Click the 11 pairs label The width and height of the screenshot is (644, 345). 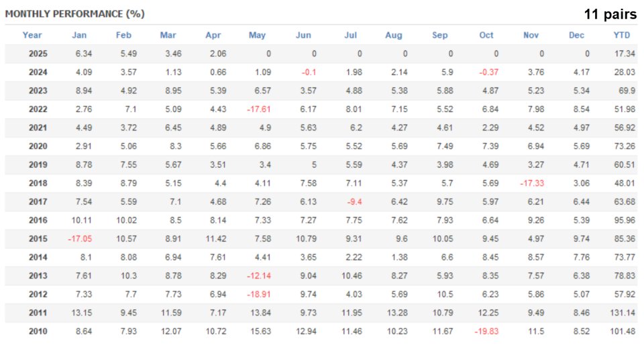click(610, 13)
